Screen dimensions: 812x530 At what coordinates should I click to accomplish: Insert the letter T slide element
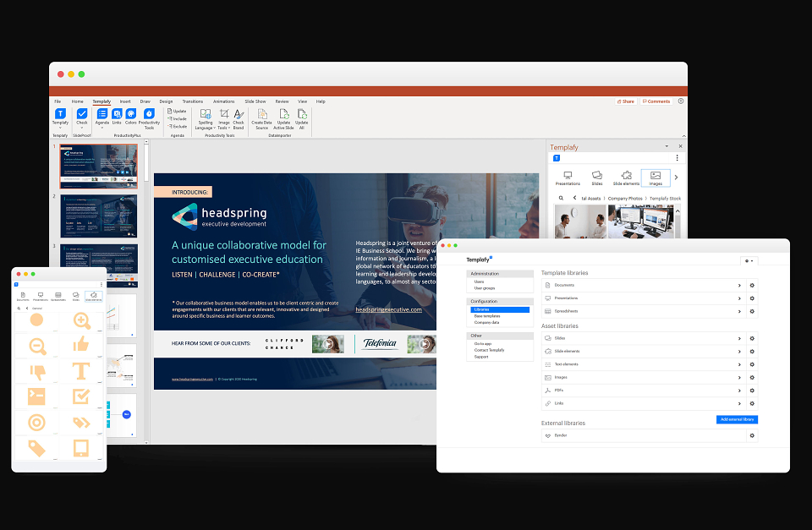(x=81, y=371)
